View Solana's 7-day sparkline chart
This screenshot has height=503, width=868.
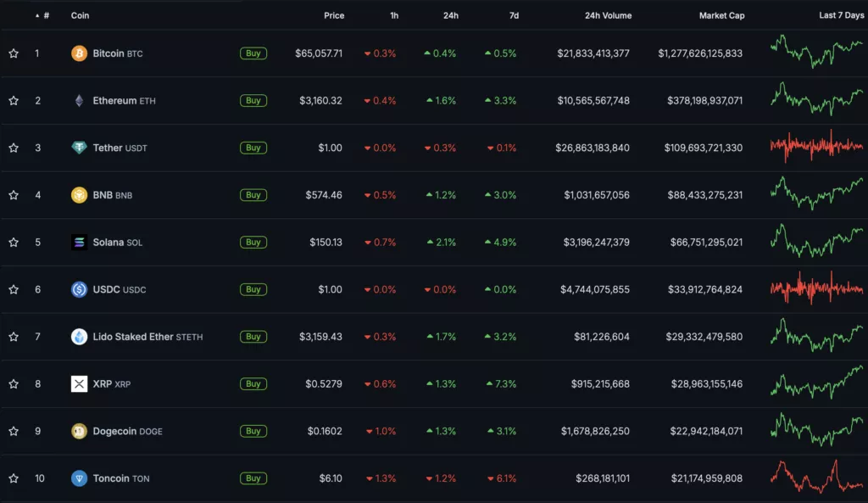[816, 240]
